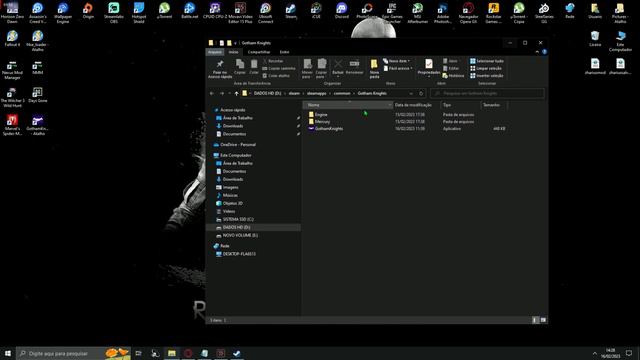Open Objetos 3D in the navigation pane
Screen dimensions: 640x360
coord(232,203)
